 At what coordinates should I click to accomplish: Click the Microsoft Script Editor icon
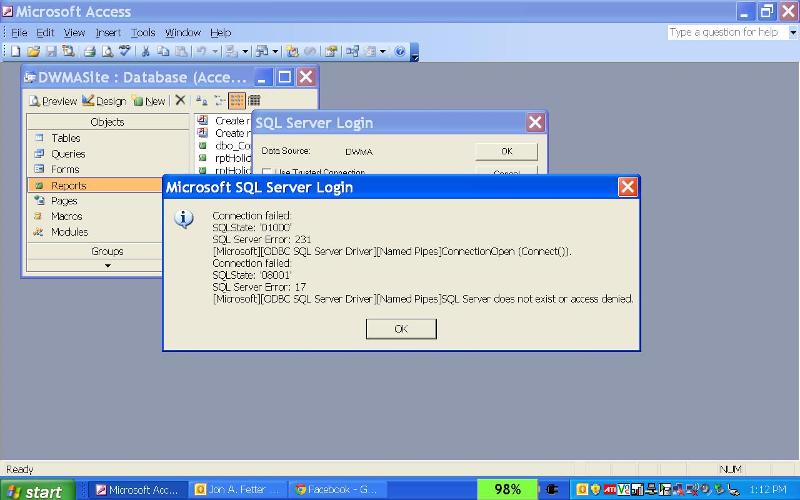tap(310, 51)
